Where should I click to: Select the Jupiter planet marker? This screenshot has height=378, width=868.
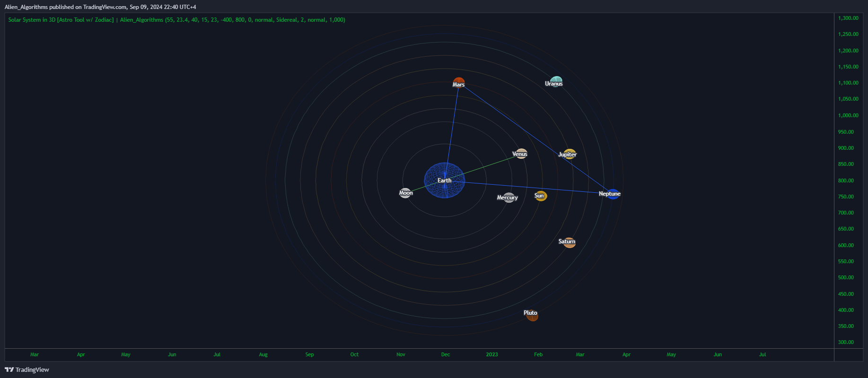click(x=570, y=154)
